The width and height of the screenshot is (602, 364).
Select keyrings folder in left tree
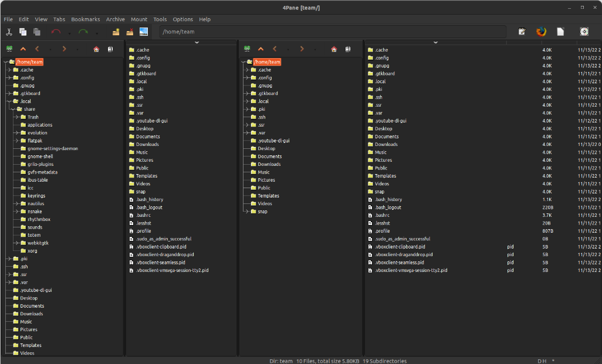(x=36, y=196)
